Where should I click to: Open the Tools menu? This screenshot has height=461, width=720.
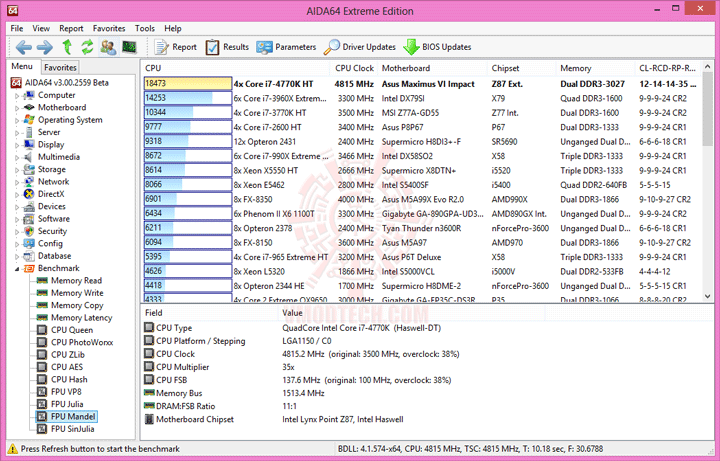pyautogui.click(x=145, y=28)
